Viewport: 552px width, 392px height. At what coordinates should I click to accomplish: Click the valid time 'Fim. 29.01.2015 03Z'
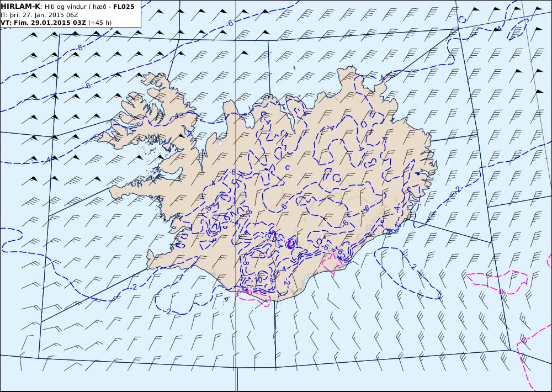click(x=49, y=23)
